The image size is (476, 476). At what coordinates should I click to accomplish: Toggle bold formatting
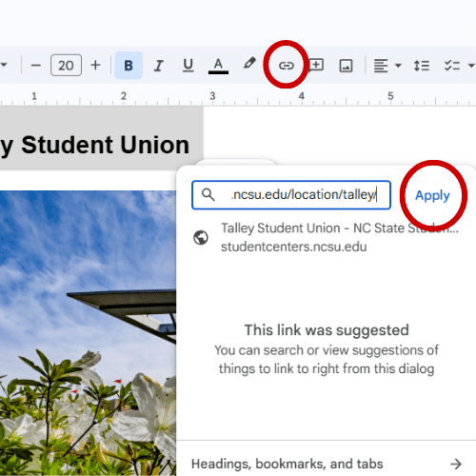point(129,66)
